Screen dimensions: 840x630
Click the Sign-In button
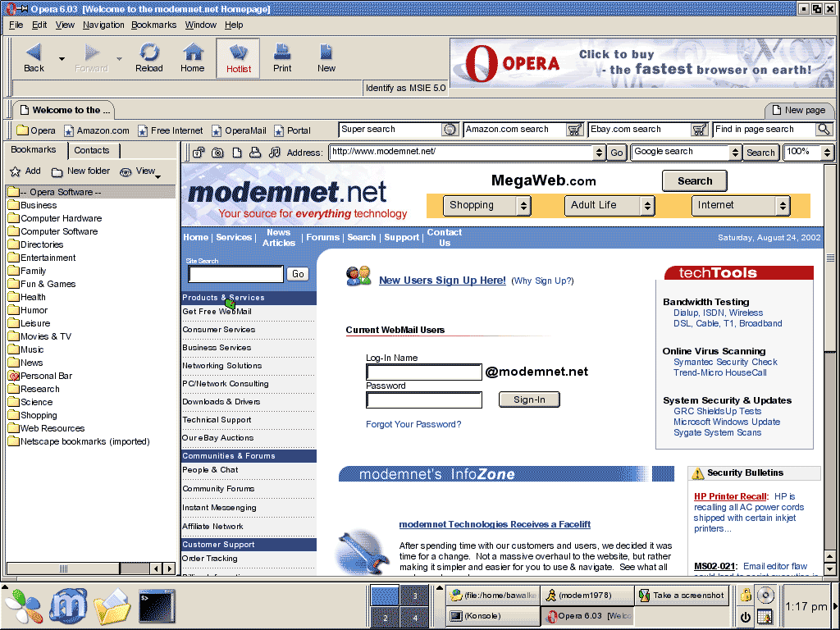pyautogui.click(x=529, y=399)
